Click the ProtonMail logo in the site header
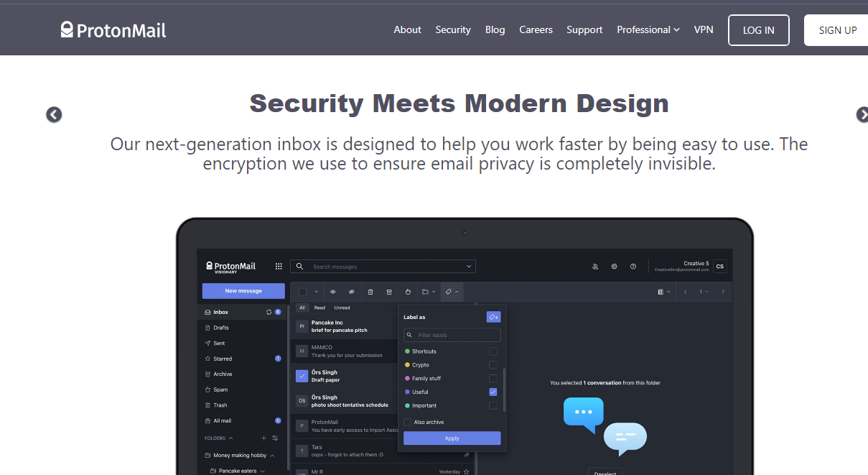The width and height of the screenshot is (868, 475). tap(113, 29)
